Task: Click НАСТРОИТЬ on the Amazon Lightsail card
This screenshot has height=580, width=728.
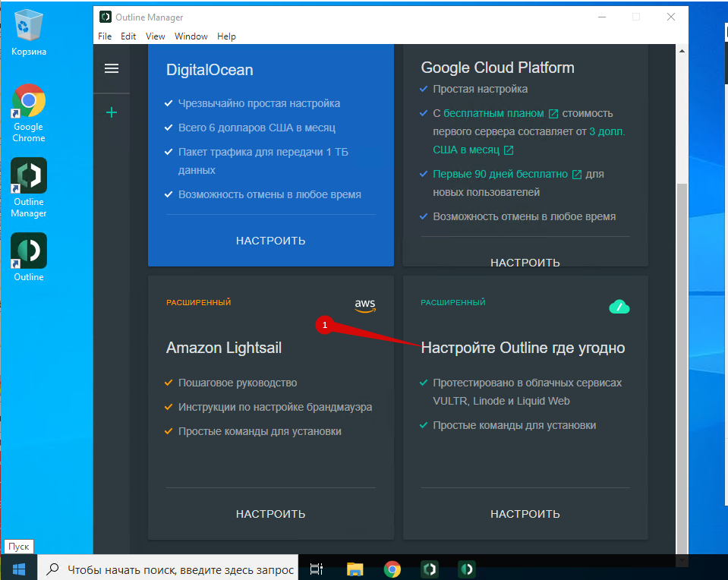Action: (271, 514)
